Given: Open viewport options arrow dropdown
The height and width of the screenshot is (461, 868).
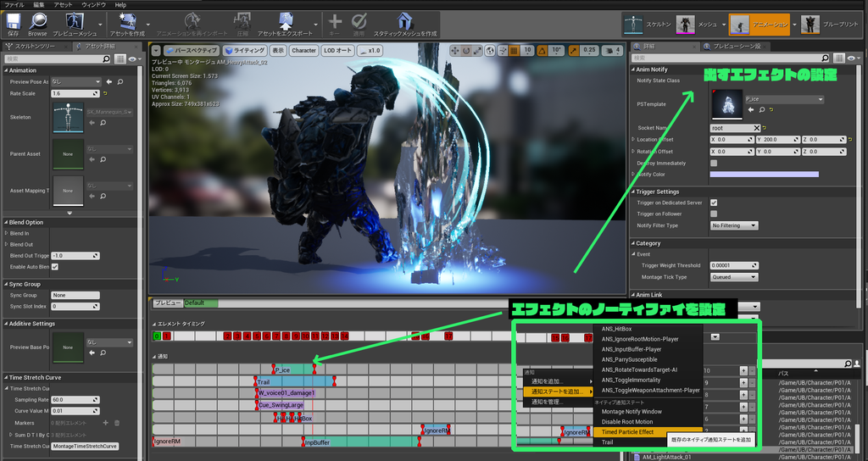Looking at the screenshot, I should 156,50.
